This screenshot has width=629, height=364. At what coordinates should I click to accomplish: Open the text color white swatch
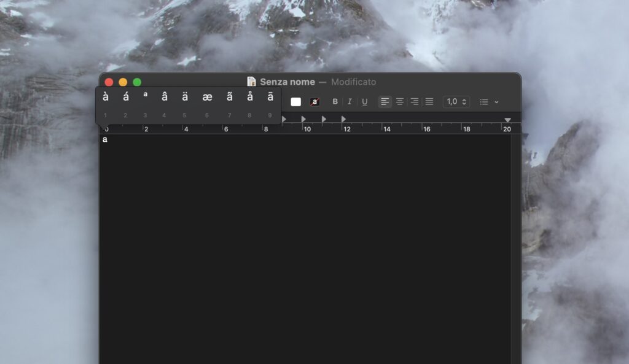296,102
